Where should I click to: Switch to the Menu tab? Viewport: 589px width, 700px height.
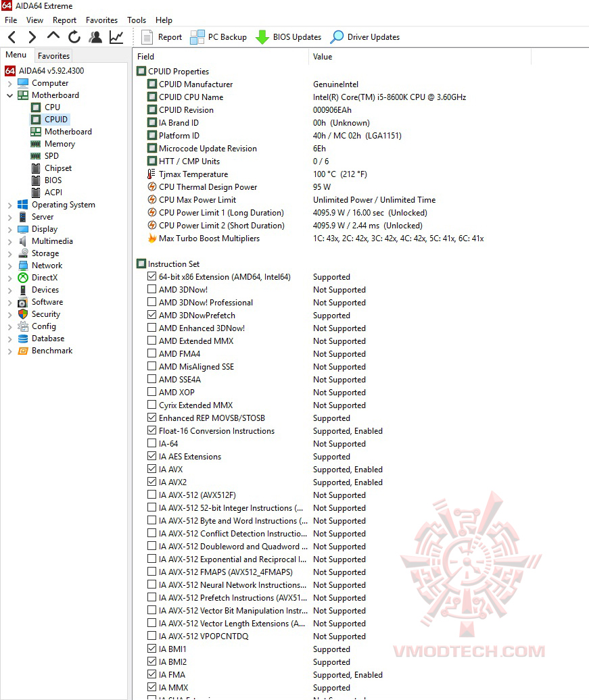click(x=16, y=55)
